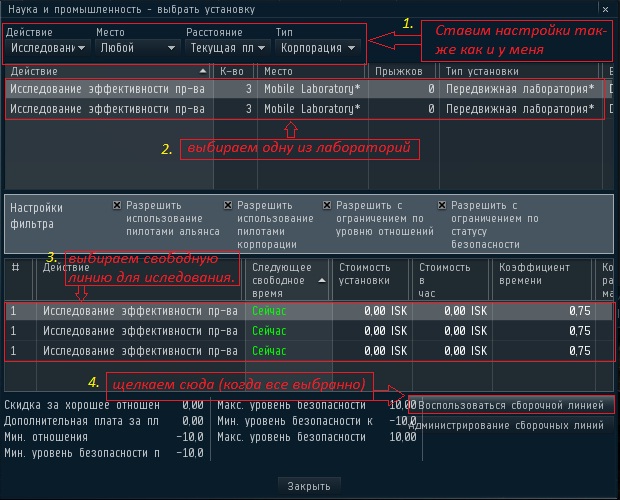This screenshot has height=500, width=620.
Task: Toggle ограничением по статусу безопасности checkbox
Action: point(442,205)
